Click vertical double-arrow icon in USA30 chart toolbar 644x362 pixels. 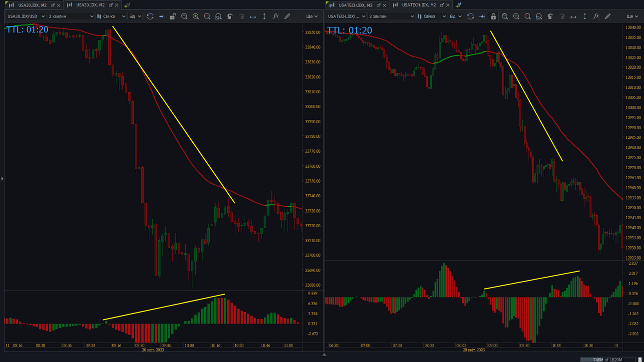pyautogui.click(x=264, y=16)
